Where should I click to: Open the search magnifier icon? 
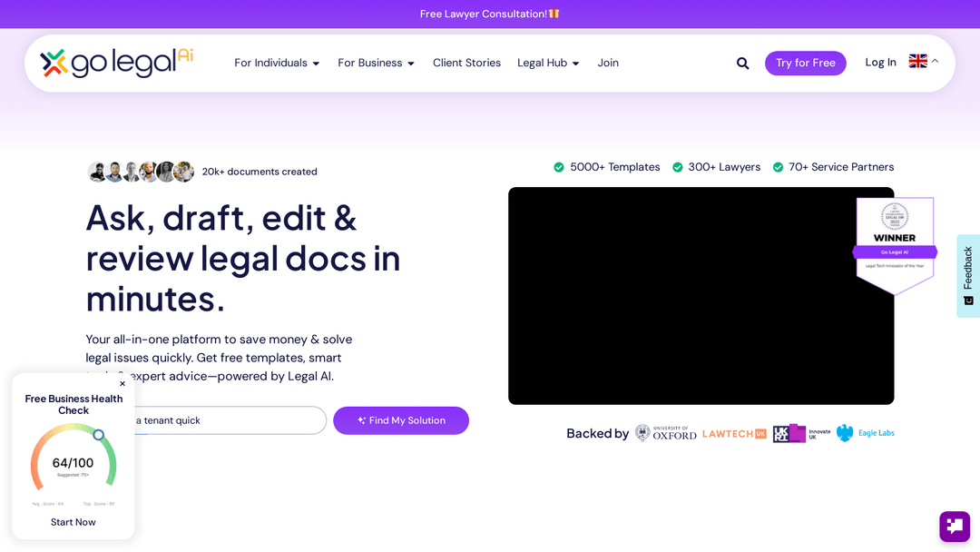pyautogui.click(x=742, y=64)
